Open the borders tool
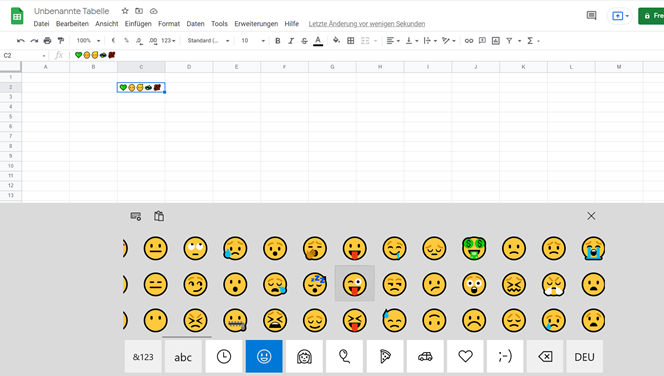The width and height of the screenshot is (664, 376). coord(351,41)
